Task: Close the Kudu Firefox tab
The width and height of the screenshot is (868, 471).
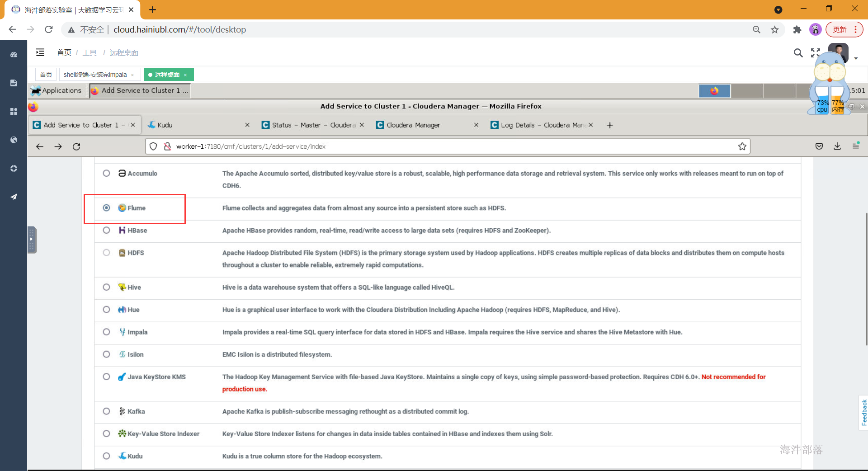Action: [x=247, y=125]
